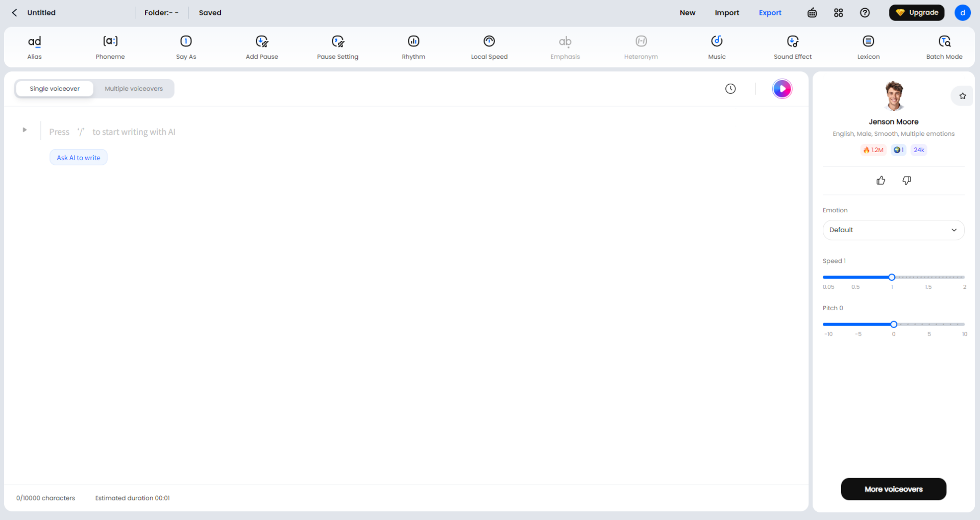
Task: Click the More voiceovers button
Action: point(893,489)
